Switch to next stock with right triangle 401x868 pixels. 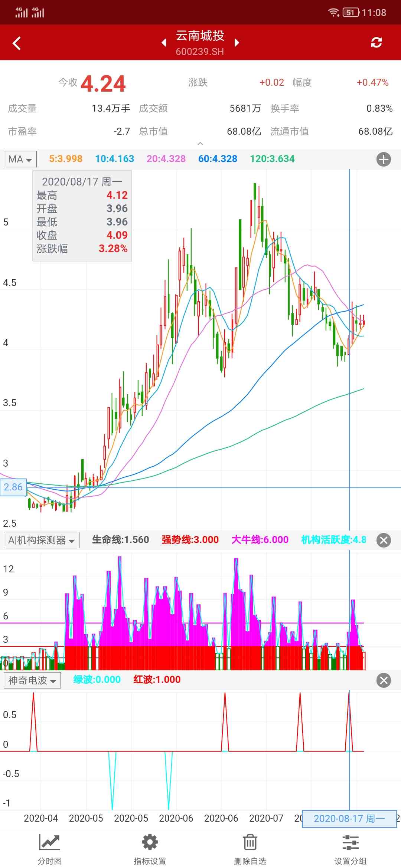tap(237, 43)
